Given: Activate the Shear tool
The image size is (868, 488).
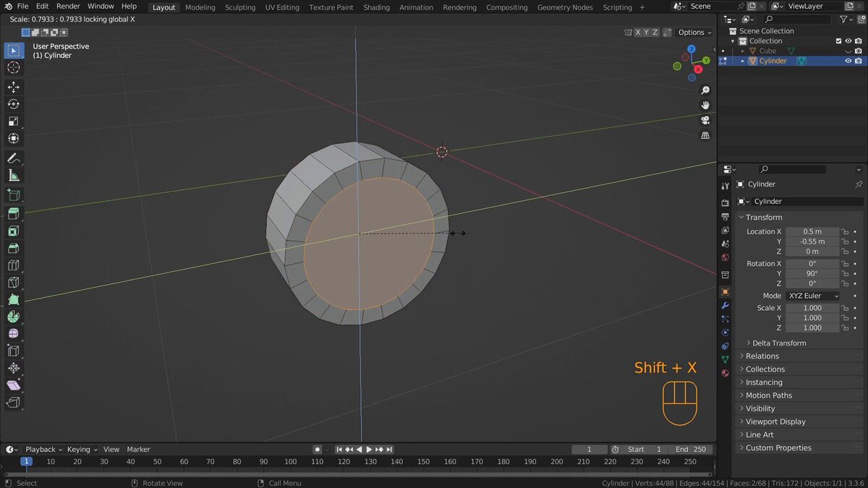Looking at the screenshot, I should [x=14, y=385].
